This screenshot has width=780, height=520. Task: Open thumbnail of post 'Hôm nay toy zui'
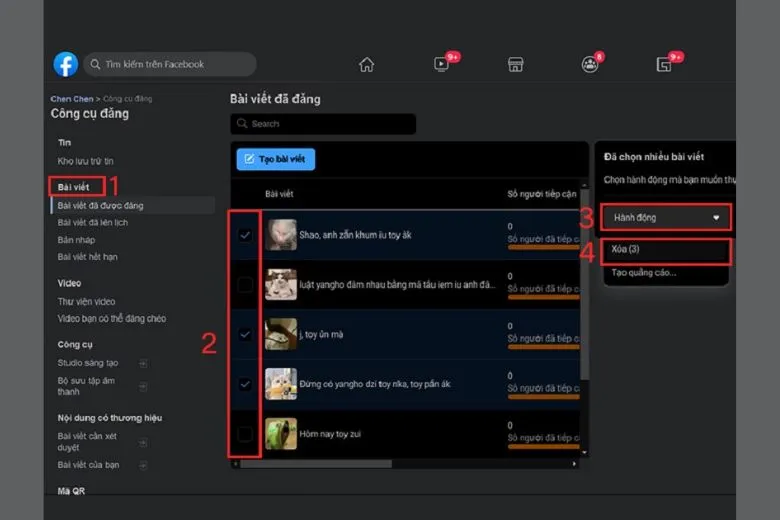[281, 434]
